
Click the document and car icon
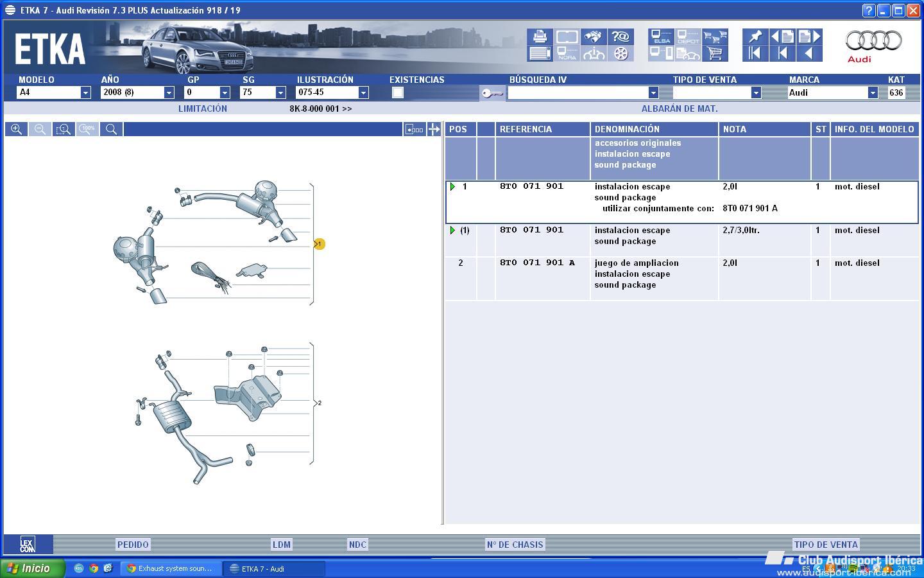688,53
